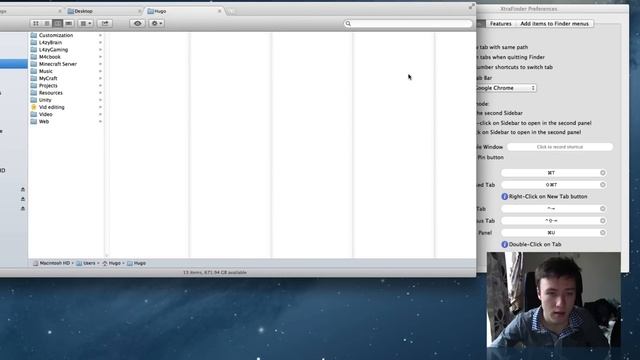Image resolution: width=640 pixels, height=360 pixels.
Task: Expand Customization via its arrow
Action: pyautogui.click(x=100, y=35)
